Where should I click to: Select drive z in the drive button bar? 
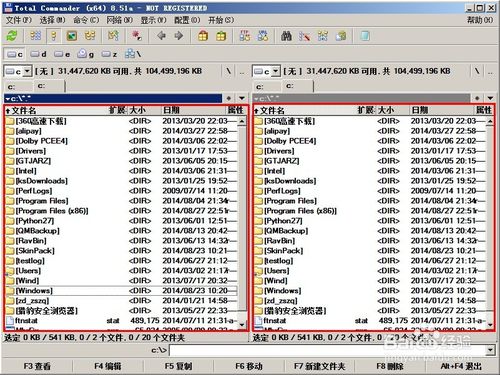pos(109,54)
